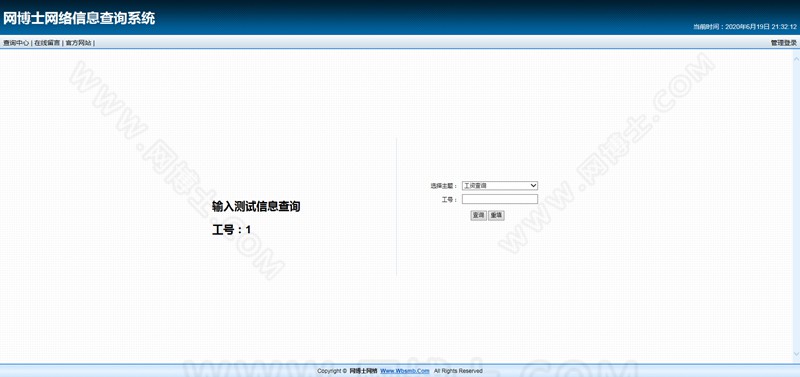
Task: Click the 重填 reset button
Action: (496, 216)
